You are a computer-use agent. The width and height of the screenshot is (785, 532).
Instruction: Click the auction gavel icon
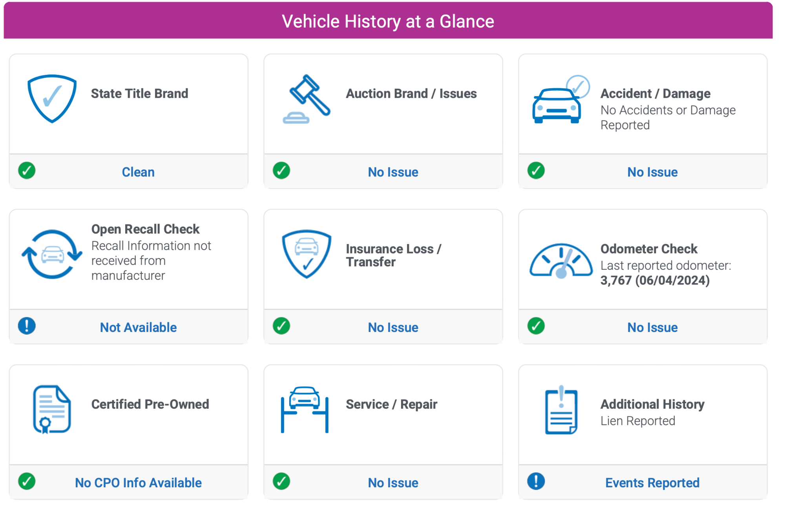coord(307,99)
